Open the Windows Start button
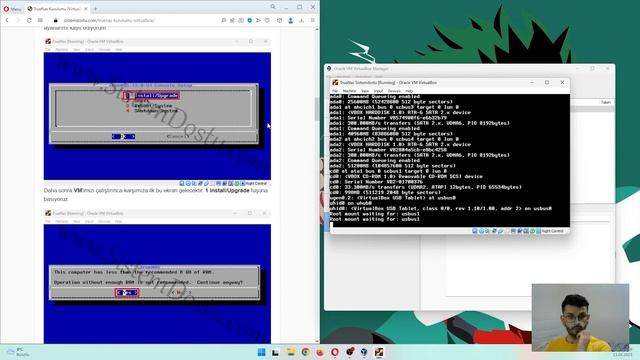The image size is (640, 360). click(261, 352)
